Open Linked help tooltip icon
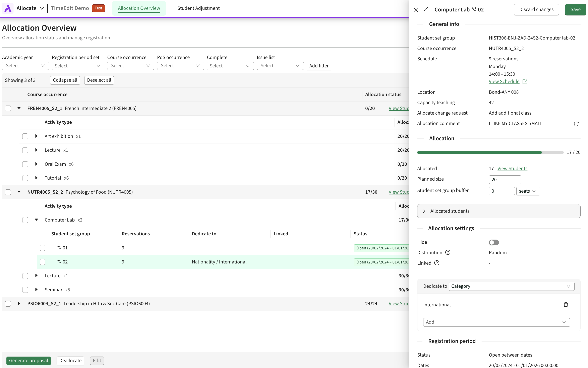The width and height of the screenshot is (588, 368). [437, 263]
